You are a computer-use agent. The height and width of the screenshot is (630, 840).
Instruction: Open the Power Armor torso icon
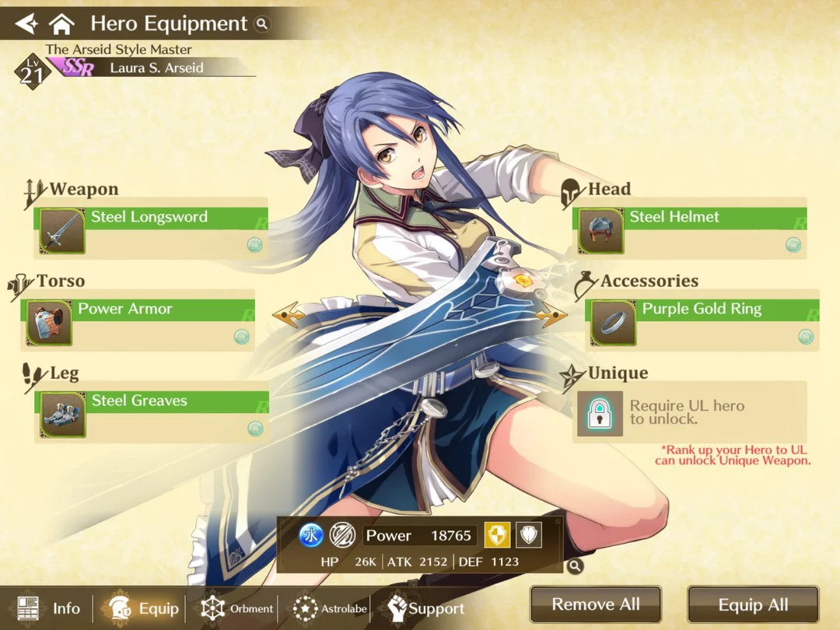pos(49,323)
